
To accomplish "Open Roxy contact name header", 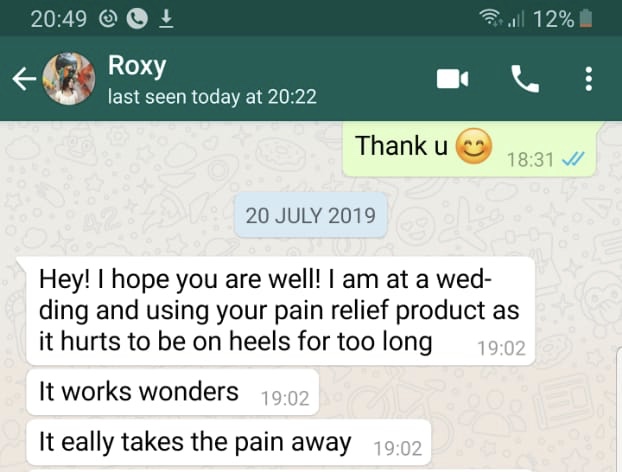I will click(x=137, y=65).
